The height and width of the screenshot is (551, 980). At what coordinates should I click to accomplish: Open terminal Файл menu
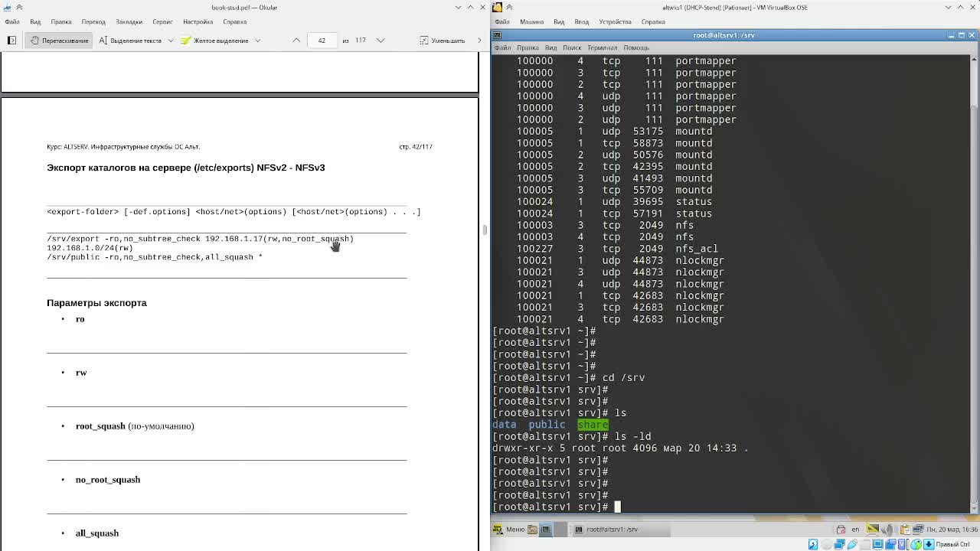[x=502, y=47]
